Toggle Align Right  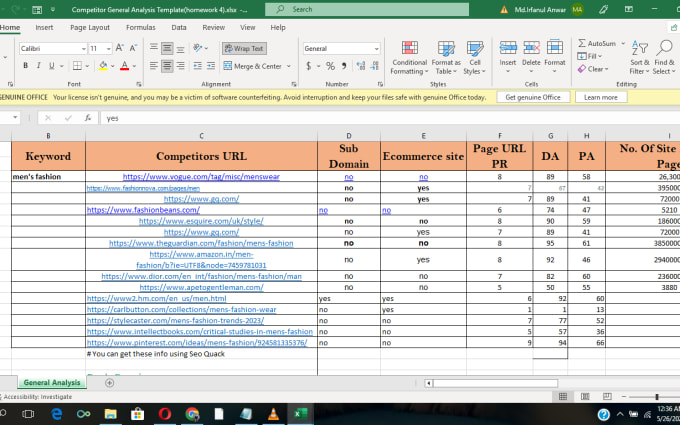pyautogui.click(x=180, y=66)
